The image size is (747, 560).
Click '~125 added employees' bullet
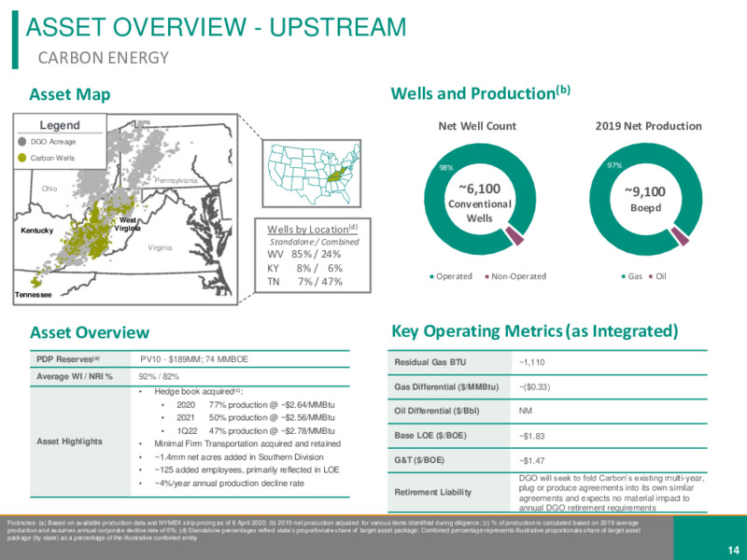point(247,470)
